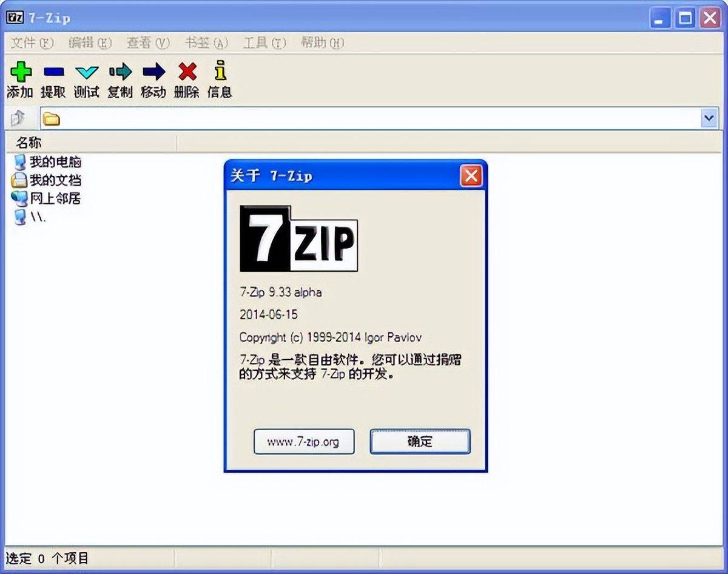728x574 pixels.
Task: Click the Test (测试) checkmark icon
Action: [x=87, y=72]
